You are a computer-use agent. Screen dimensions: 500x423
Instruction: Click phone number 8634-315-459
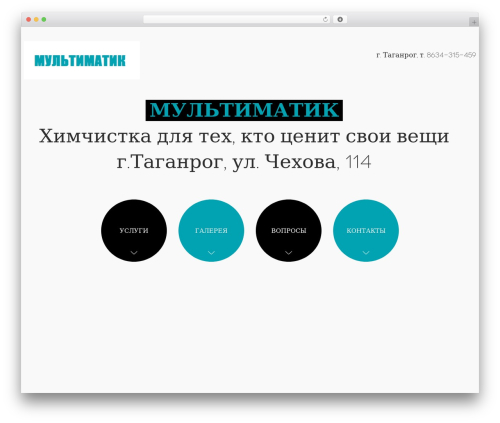451,55
